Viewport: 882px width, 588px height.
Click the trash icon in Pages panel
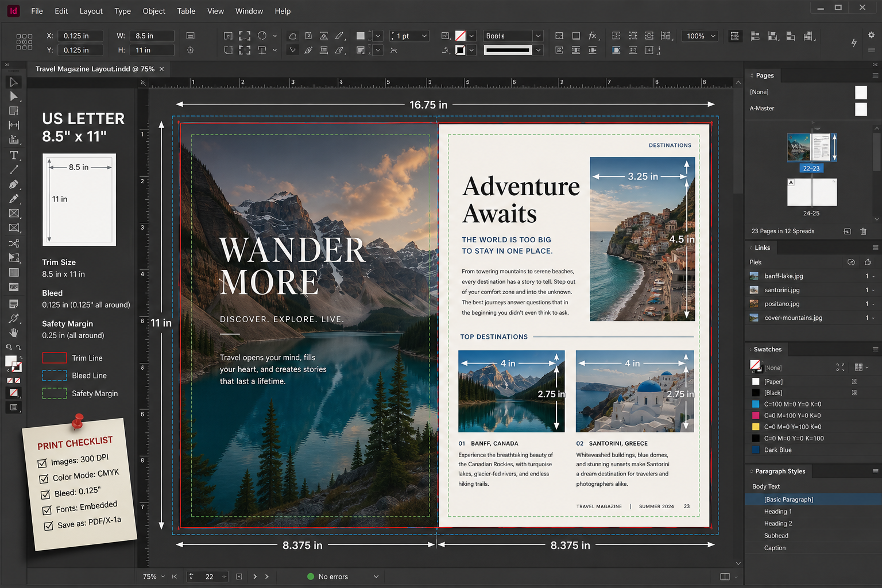(863, 231)
